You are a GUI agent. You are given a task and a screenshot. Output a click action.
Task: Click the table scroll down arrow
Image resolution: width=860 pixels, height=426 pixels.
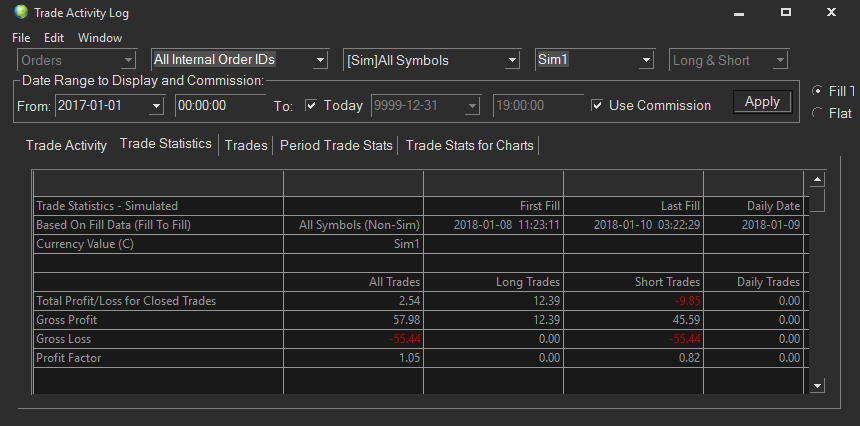pos(817,386)
